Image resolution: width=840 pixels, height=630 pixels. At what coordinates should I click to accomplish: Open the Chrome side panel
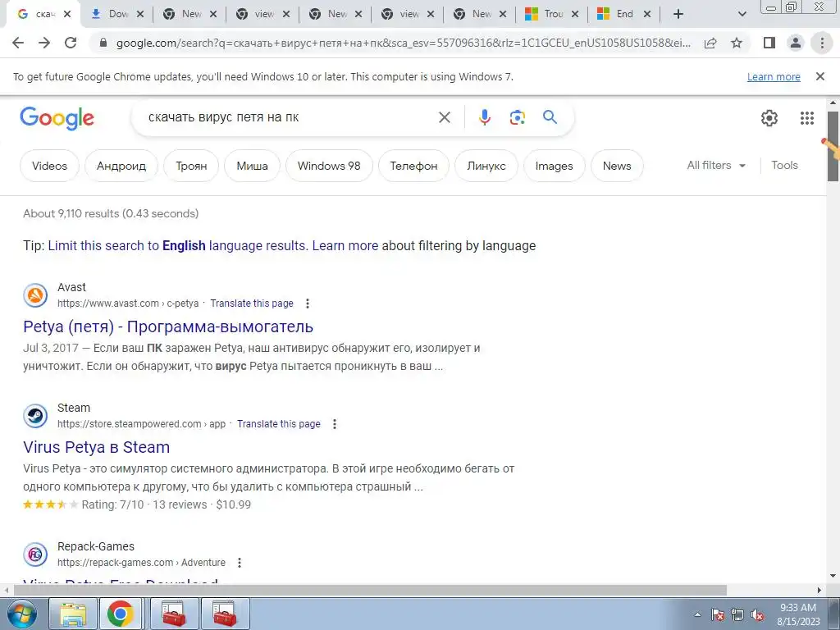coord(769,43)
